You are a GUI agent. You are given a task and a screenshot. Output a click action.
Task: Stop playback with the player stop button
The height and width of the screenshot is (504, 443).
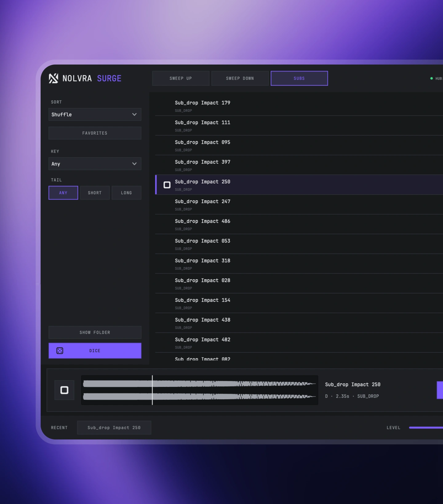(x=64, y=390)
